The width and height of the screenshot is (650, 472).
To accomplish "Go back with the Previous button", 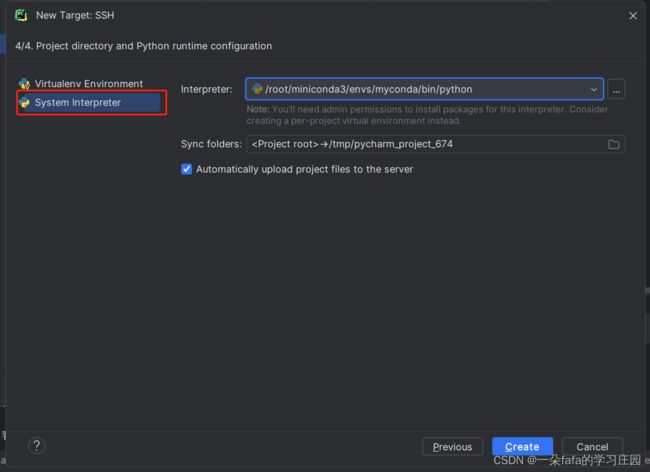I will (452, 446).
